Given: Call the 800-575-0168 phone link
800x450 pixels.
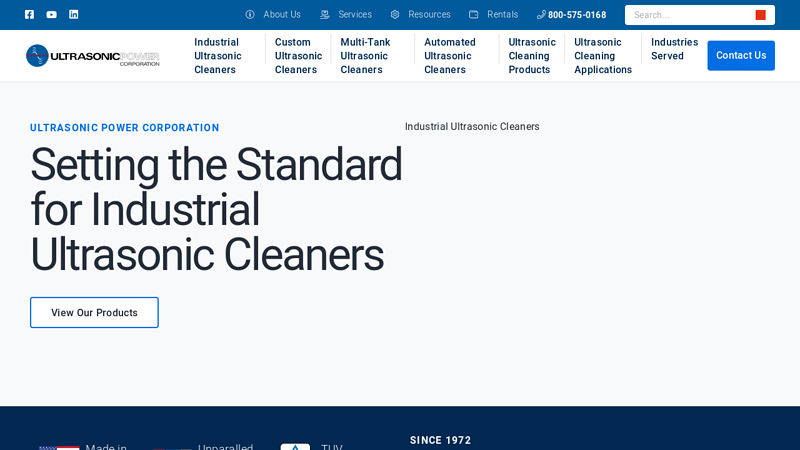Looking at the screenshot, I should [x=577, y=15].
